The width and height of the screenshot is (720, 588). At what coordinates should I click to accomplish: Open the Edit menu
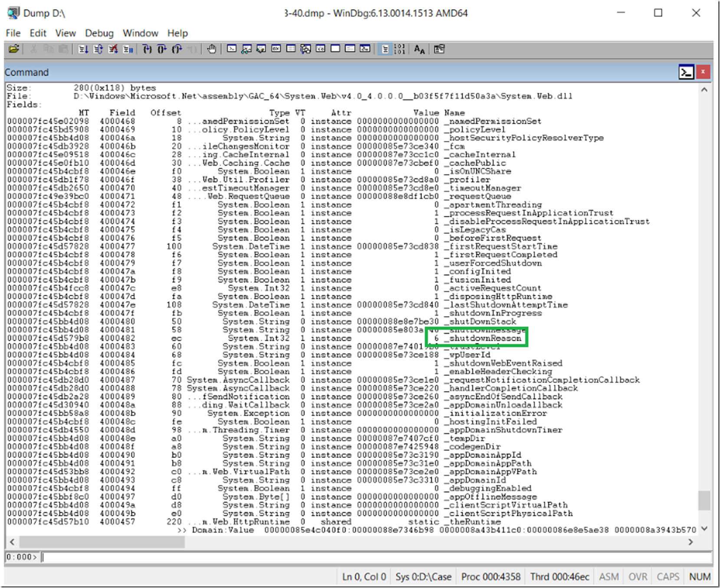tap(38, 33)
